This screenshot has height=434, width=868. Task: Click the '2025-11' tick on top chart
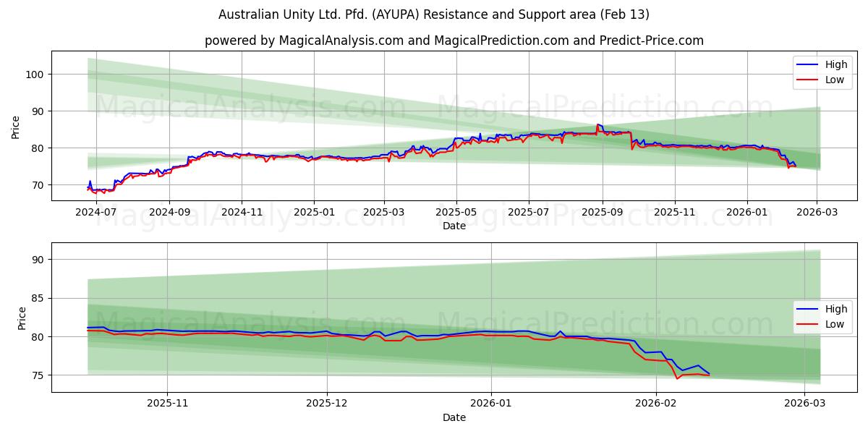tap(674, 212)
